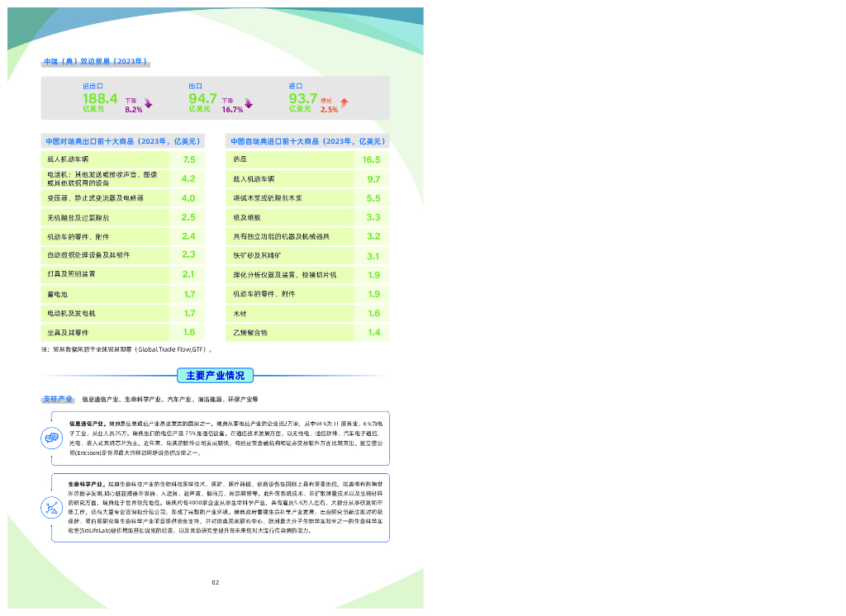The image size is (846, 616).
Task: Click the purple down arrow beside 8.2%
Action: 148,103
